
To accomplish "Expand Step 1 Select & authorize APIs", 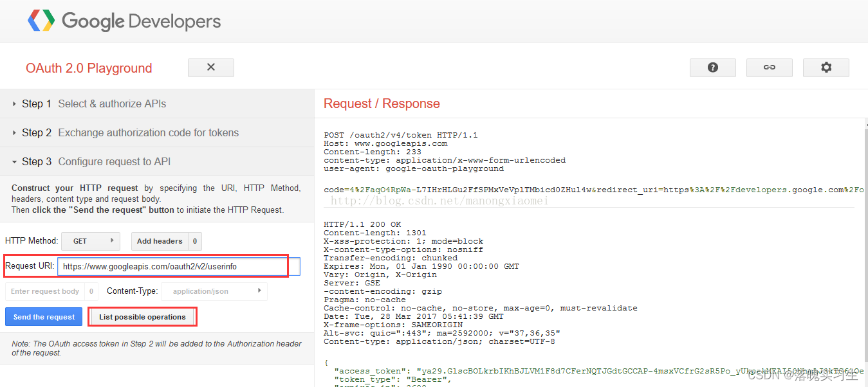I will pyautogui.click(x=157, y=104).
